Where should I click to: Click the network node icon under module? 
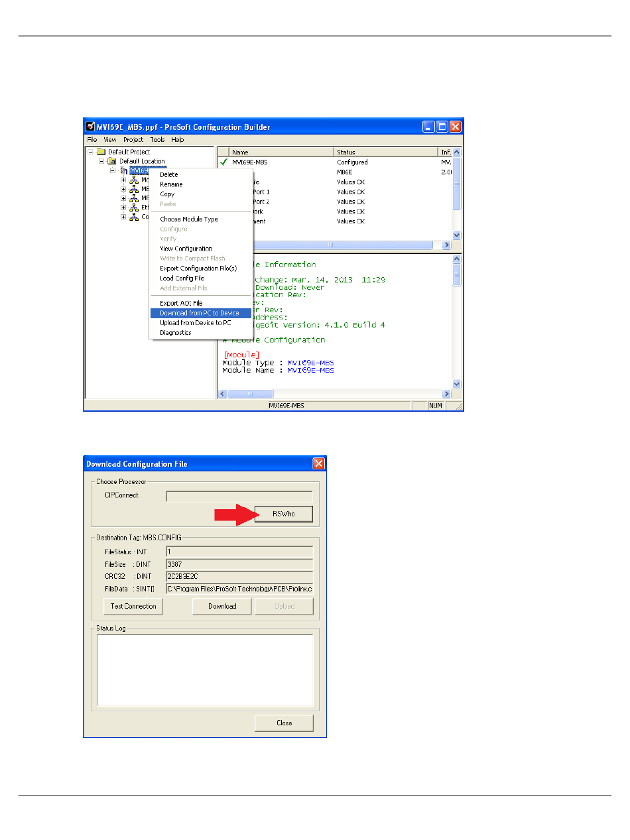pyautogui.click(x=134, y=180)
